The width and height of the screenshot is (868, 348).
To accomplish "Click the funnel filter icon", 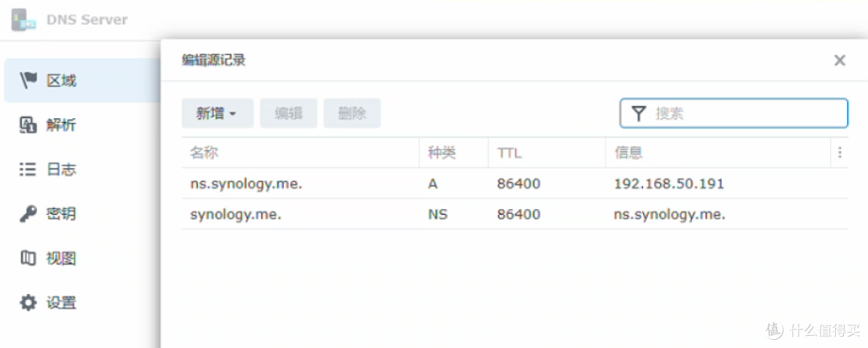I will click(639, 114).
